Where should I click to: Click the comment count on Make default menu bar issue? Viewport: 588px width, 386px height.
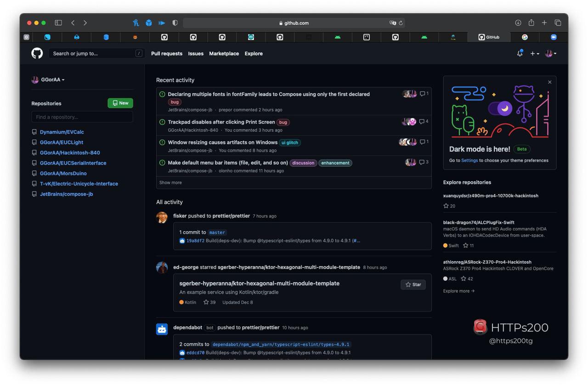424,162
